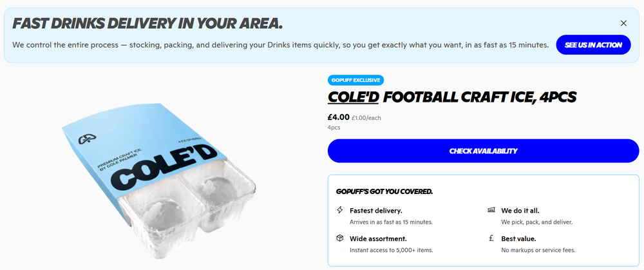Close the fast drinks delivery banner

point(623,23)
